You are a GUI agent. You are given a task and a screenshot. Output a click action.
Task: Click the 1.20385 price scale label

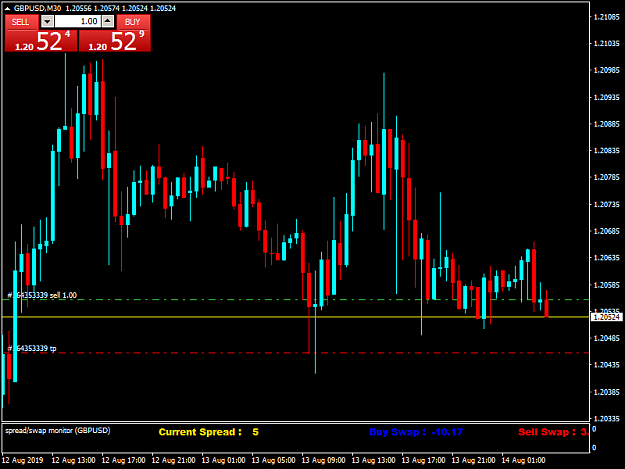[607, 392]
